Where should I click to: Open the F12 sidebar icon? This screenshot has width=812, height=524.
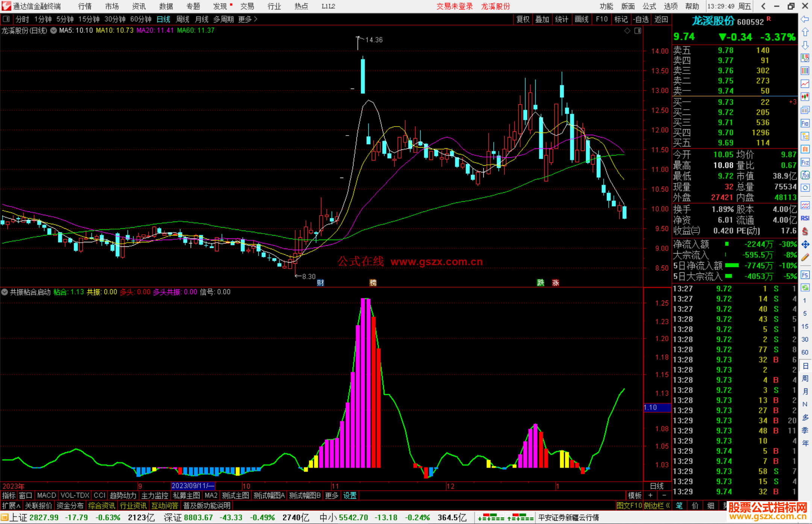tap(805, 162)
